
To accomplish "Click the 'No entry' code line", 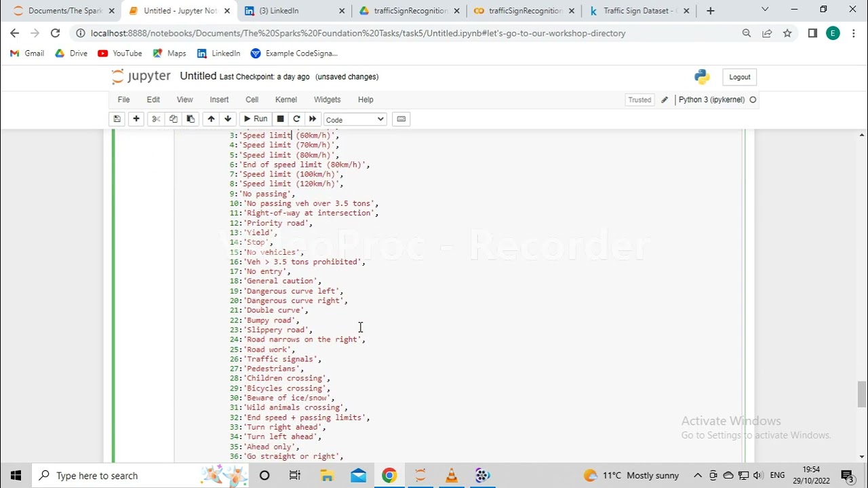I will pyautogui.click(x=260, y=272).
